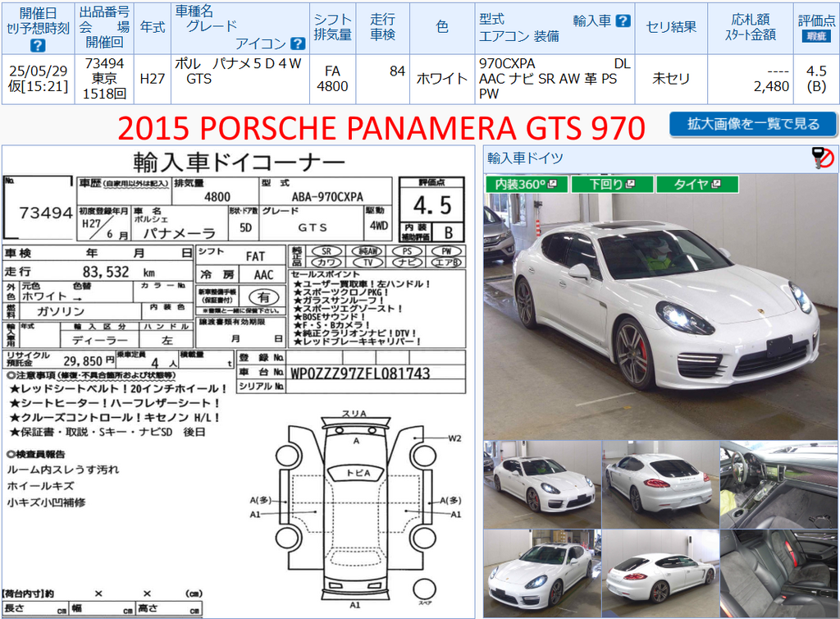Click the エアB oval in equipment box

pos(446,263)
